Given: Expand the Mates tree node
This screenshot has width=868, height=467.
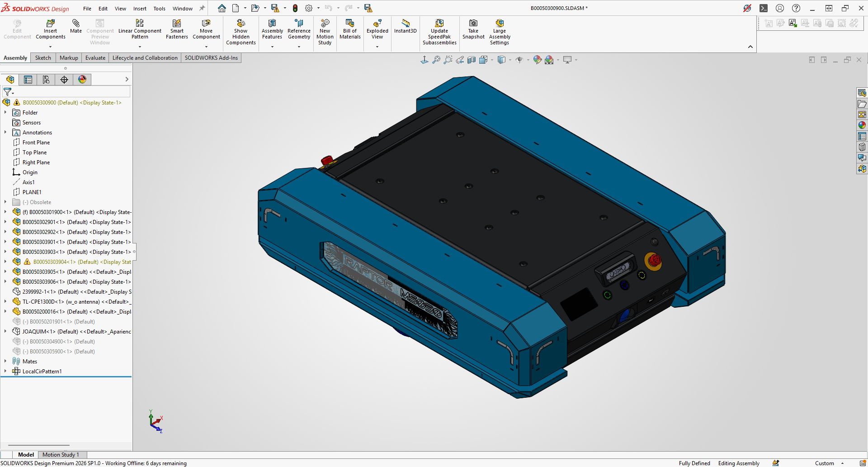Looking at the screenshot, I should pos(5,361).
